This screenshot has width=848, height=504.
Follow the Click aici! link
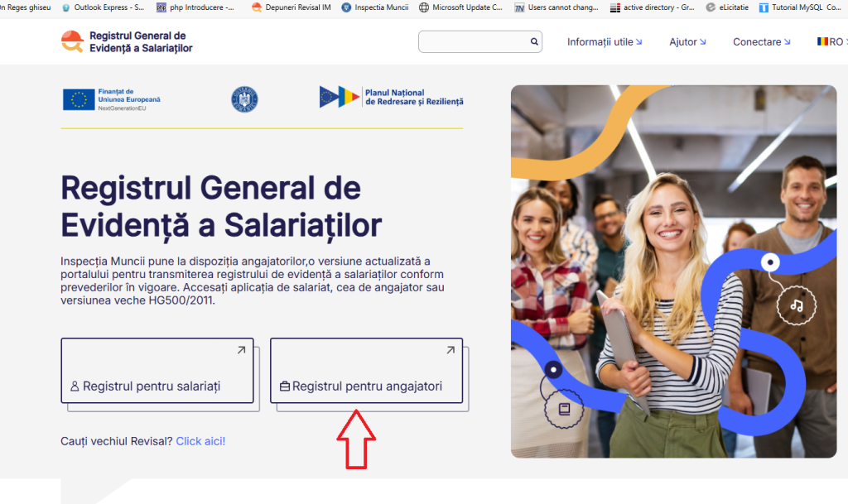click(200, 441)
